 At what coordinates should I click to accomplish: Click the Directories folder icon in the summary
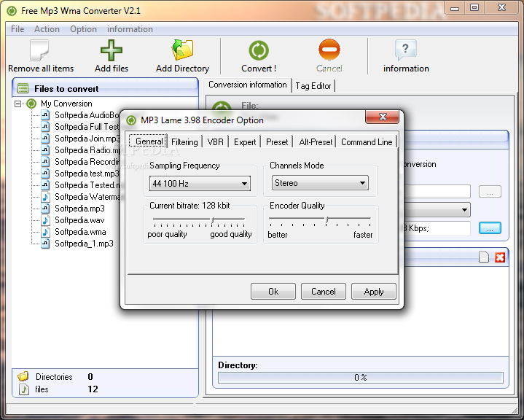click(x=23, y=376)
